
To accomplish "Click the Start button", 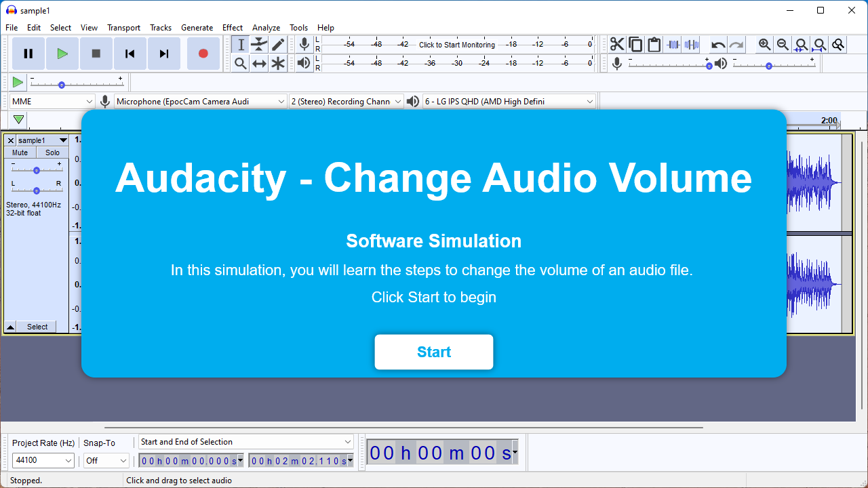I will click(434, 352).
